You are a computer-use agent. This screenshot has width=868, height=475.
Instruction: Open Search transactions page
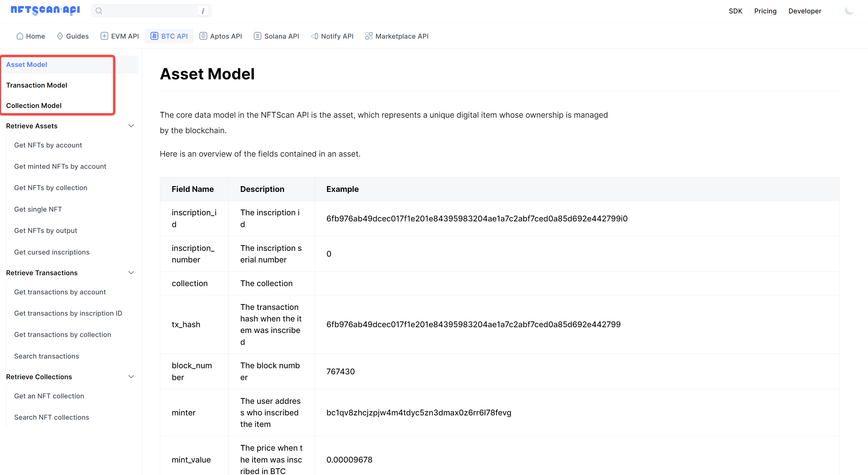(x=46, y=356)
